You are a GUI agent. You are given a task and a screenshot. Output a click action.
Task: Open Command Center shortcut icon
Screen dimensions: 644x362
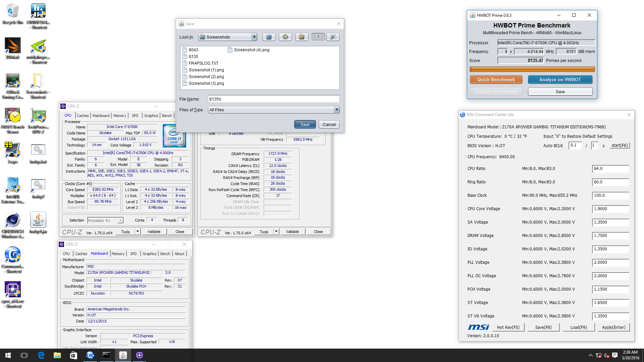pos(13,260)
